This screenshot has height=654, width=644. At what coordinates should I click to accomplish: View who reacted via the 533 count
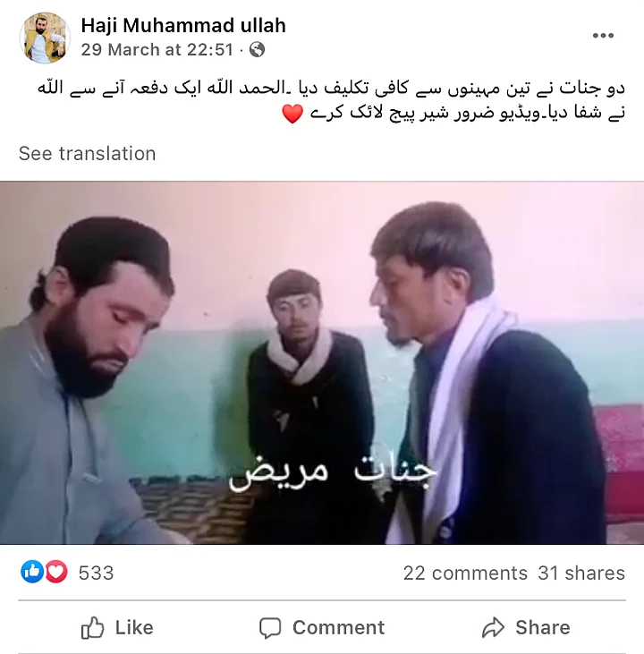pos(97,573)
